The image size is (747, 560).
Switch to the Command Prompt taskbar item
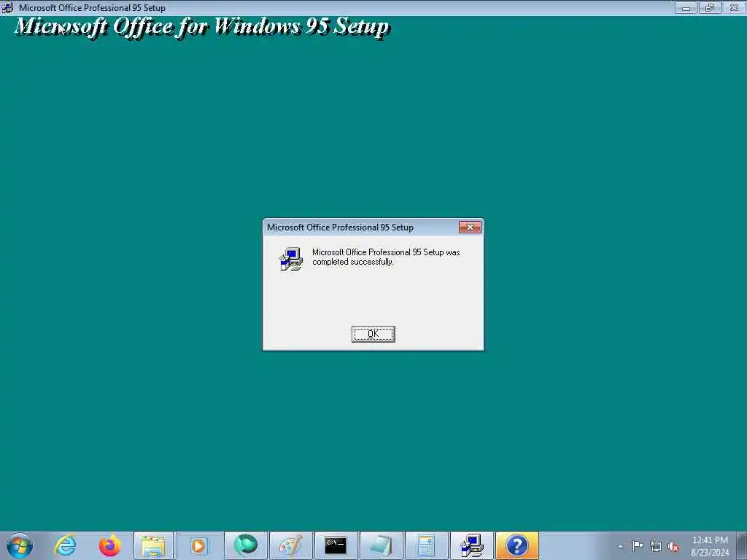click(x=336, y=545)
